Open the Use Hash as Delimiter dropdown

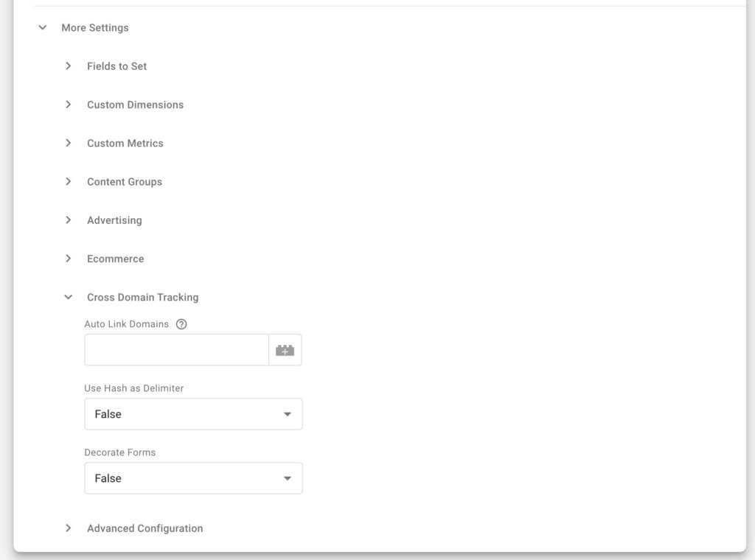[x=193, y=414]
